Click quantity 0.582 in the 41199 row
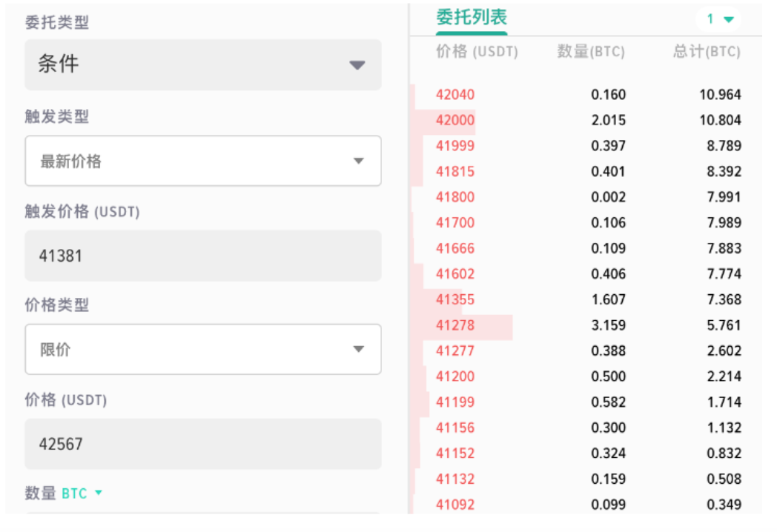The height and width of the screenshot is (532, 777). (609, 402)
